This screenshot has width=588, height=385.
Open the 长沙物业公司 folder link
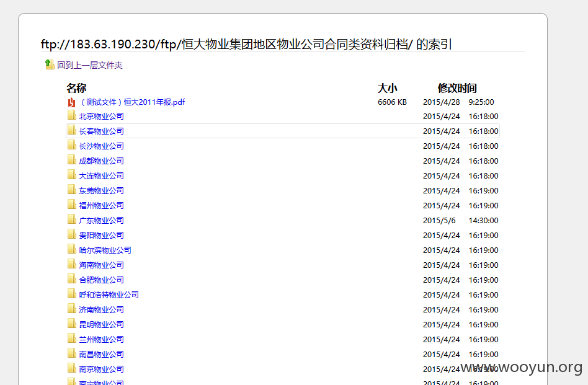(101, 146)
